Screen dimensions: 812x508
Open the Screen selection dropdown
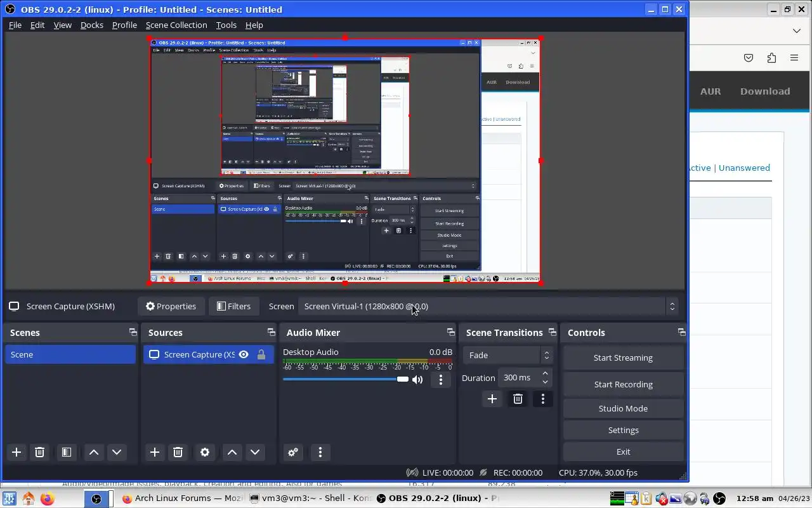pyautogui.click(x=488, y=306)
